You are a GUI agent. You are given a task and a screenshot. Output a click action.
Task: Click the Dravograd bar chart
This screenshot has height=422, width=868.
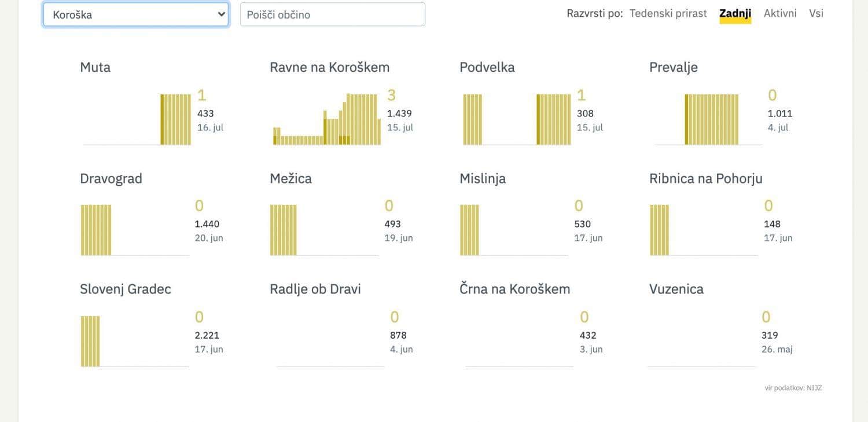coord(135,230)
